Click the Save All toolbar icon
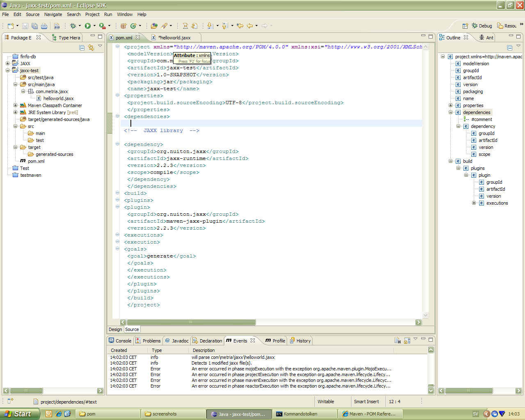Screen dimensions: 525x420 tap(34, 26)
